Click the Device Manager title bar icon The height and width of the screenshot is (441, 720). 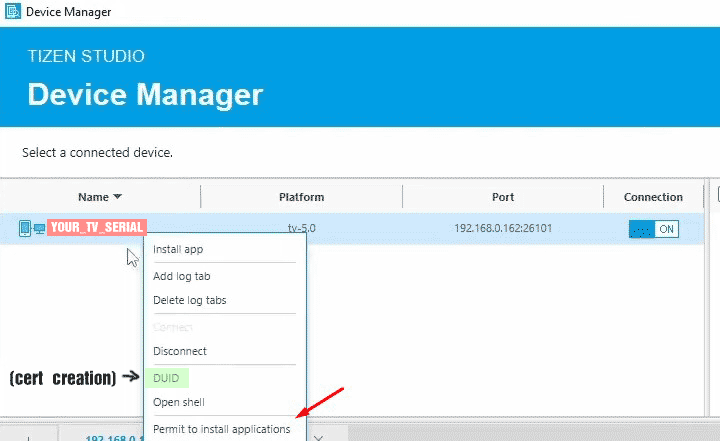pos(13,12)
